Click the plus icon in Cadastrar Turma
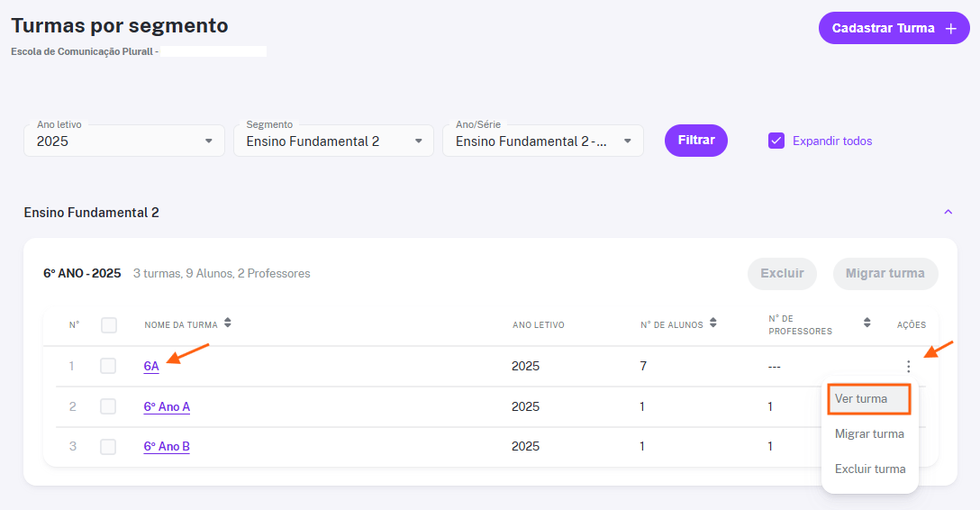Image resolution: width=980 pixels, height=510 pixels. pos(950,29)
